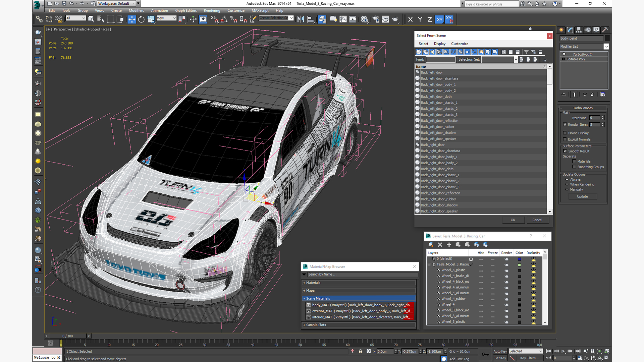Viewport: 644px width, 362px height.
Task: Click the TurboSmooth Update button
Action: [582, 197]
